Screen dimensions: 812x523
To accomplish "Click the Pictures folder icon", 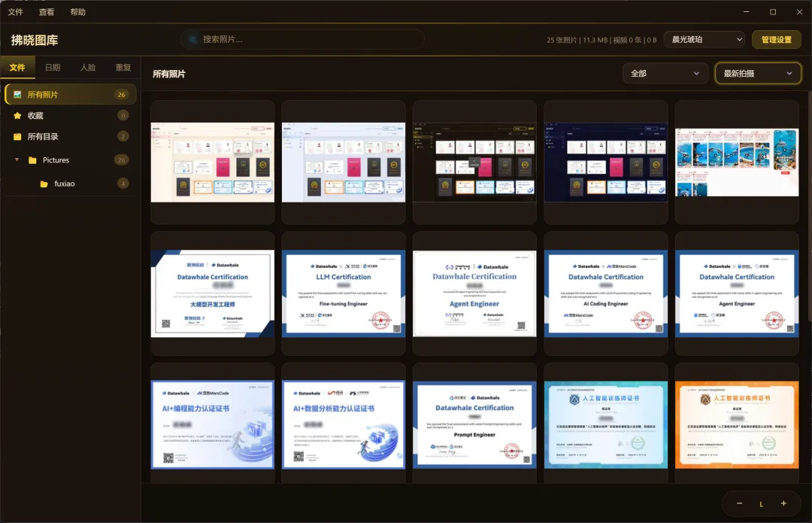I will coord(32,160).
